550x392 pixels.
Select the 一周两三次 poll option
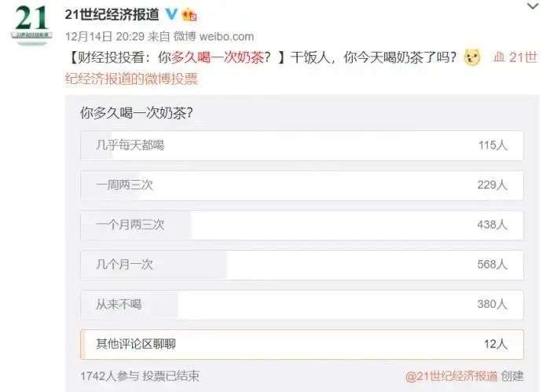[x=302, y=185]
